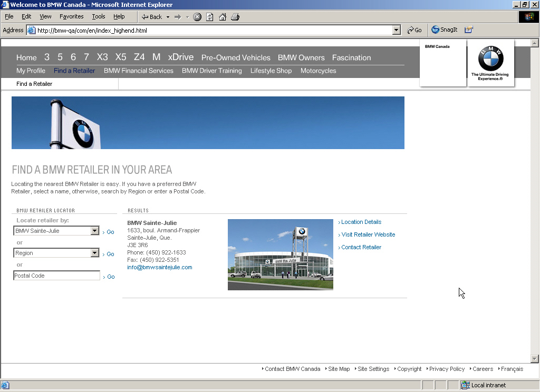
Task: Click the Refresh page icon
Action: pyautogui.click(x=210, y=17)
